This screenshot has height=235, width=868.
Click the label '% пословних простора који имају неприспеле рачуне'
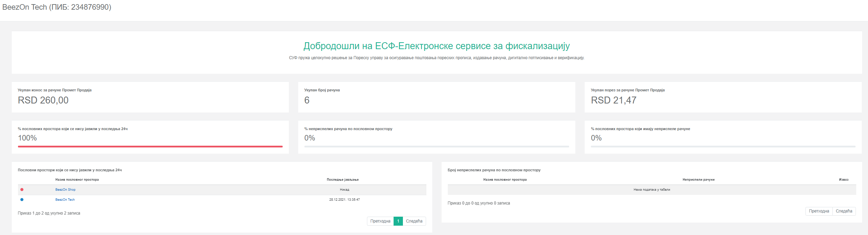click(640, 129)
